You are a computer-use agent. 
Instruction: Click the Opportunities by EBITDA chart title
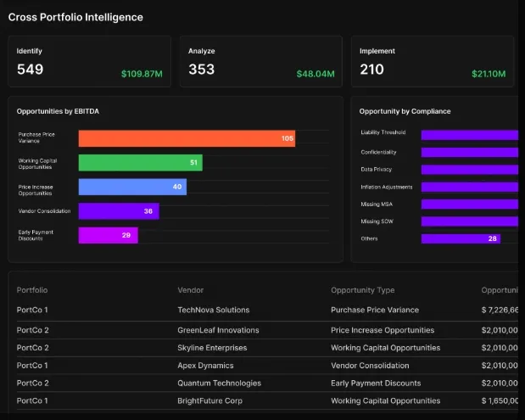tap(58, 111)
